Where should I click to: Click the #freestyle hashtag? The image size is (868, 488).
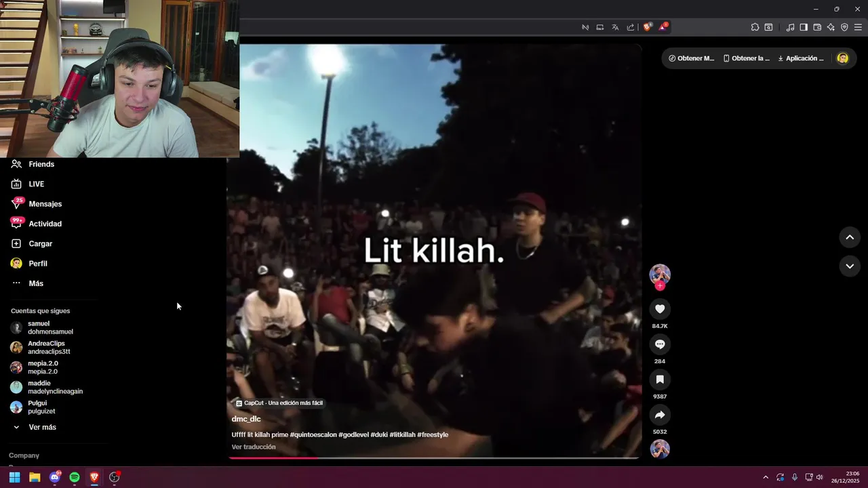[433, 434]
